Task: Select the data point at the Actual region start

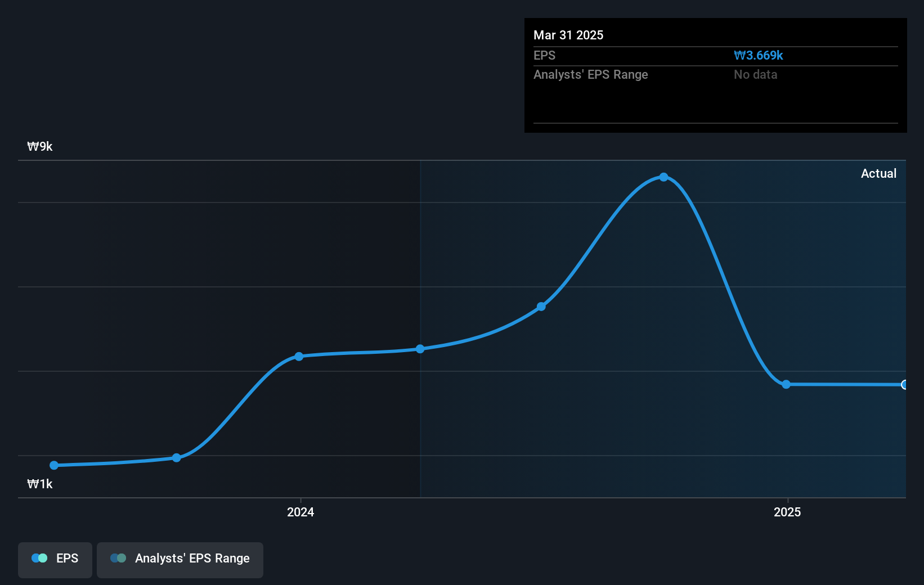Action: (x=420, y=349)
